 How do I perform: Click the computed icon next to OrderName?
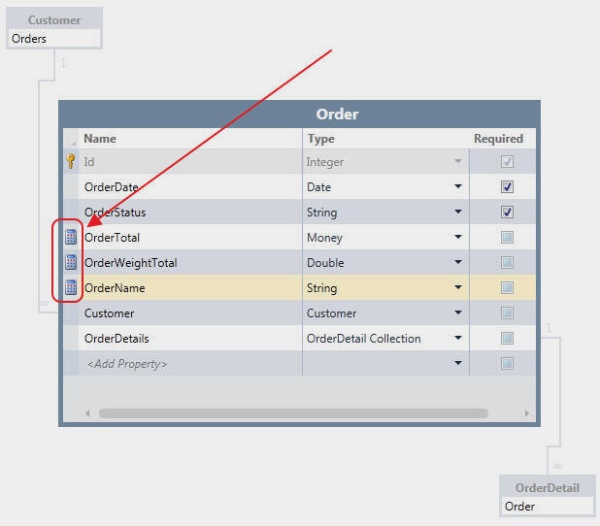tap(71, 287)
